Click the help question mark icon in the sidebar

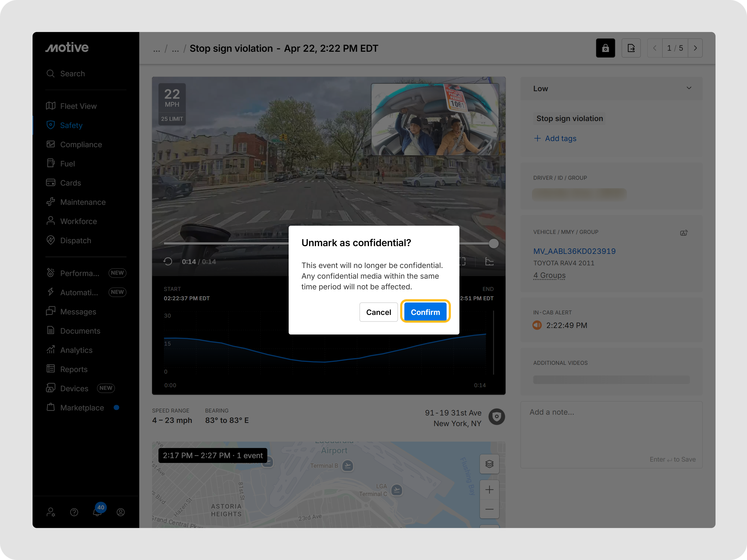click(x=74, y=512)
